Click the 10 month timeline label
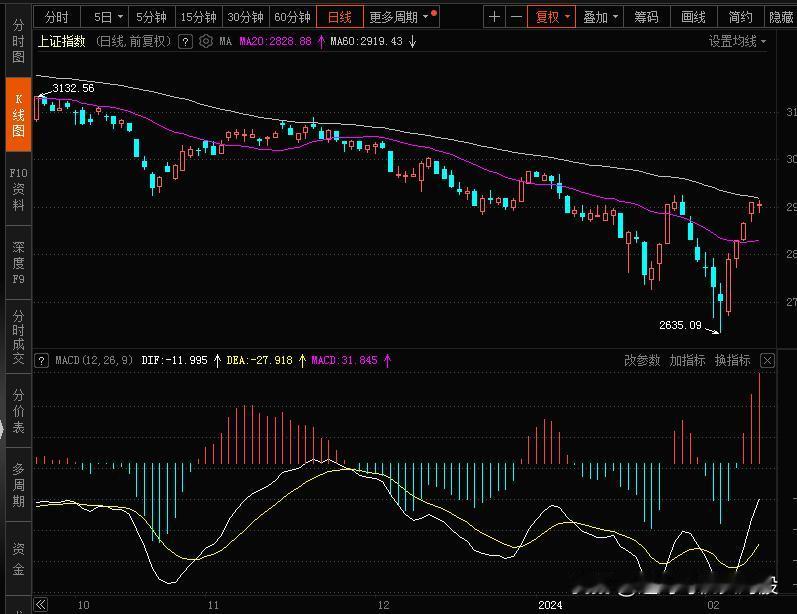 click(83, 605)
